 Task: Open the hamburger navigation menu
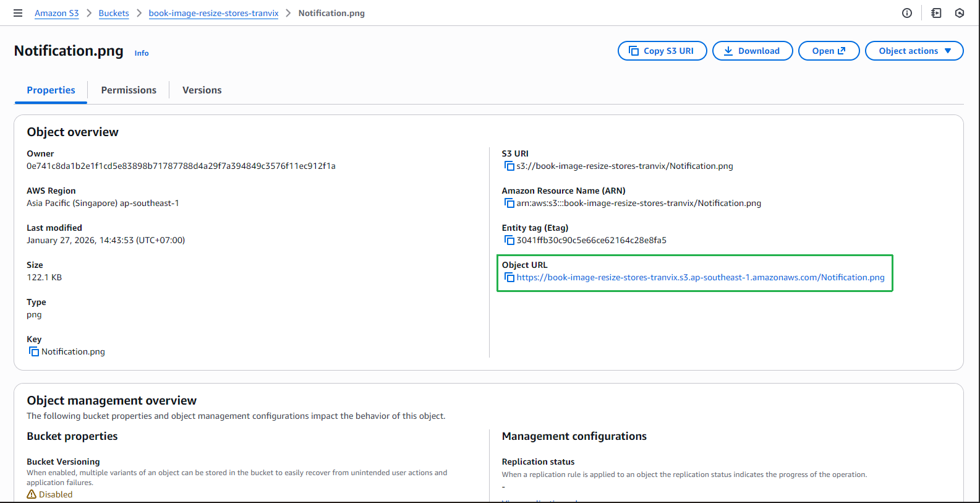tap(18, 13)
